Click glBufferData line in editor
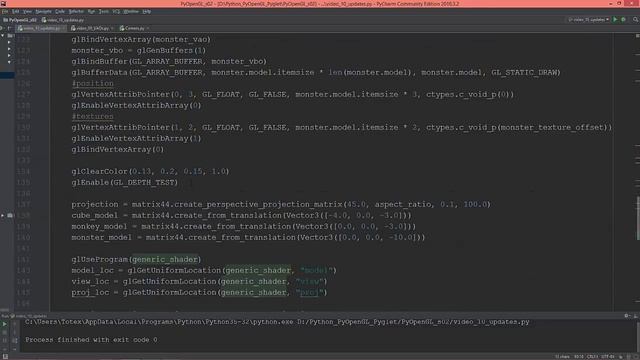The image size is (640, 360). 316,72
